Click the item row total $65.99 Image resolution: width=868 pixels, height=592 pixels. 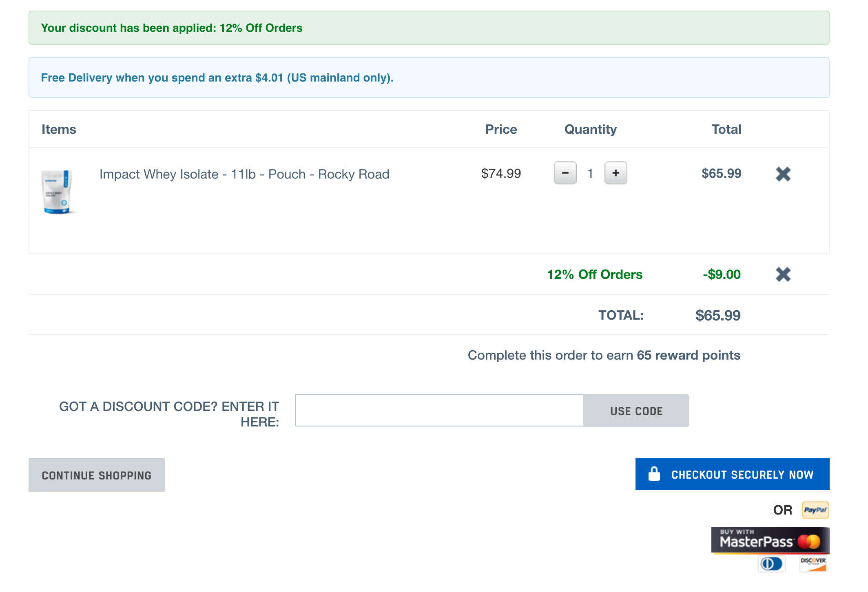721,173
